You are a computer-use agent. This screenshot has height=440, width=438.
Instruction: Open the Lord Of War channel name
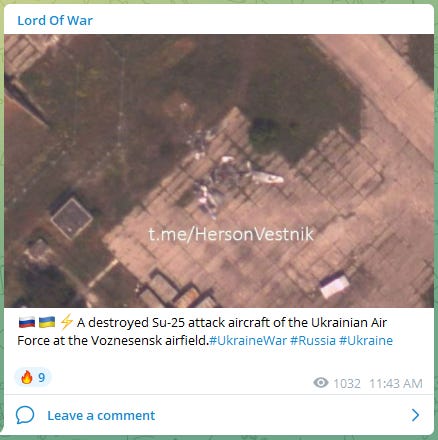pyautogui.click(x=55, y=21)
